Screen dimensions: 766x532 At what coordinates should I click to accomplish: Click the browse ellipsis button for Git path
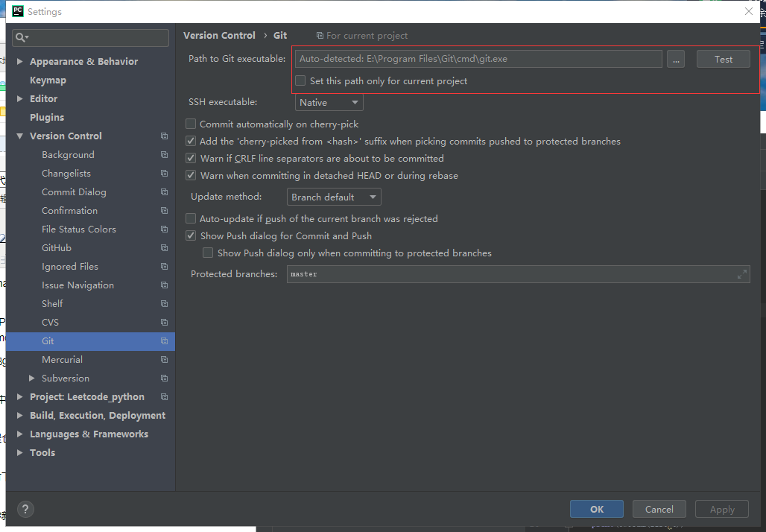point(676,59)
